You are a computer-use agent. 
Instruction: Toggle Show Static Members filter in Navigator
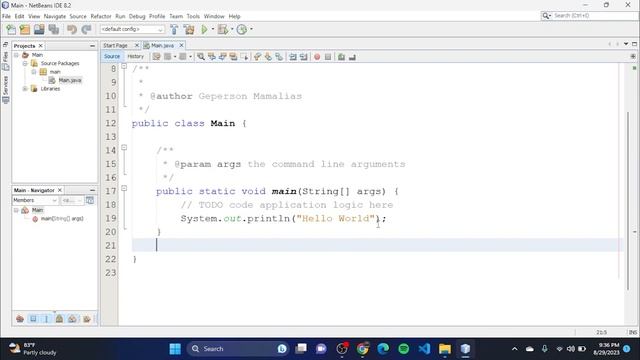pos(46,319)
